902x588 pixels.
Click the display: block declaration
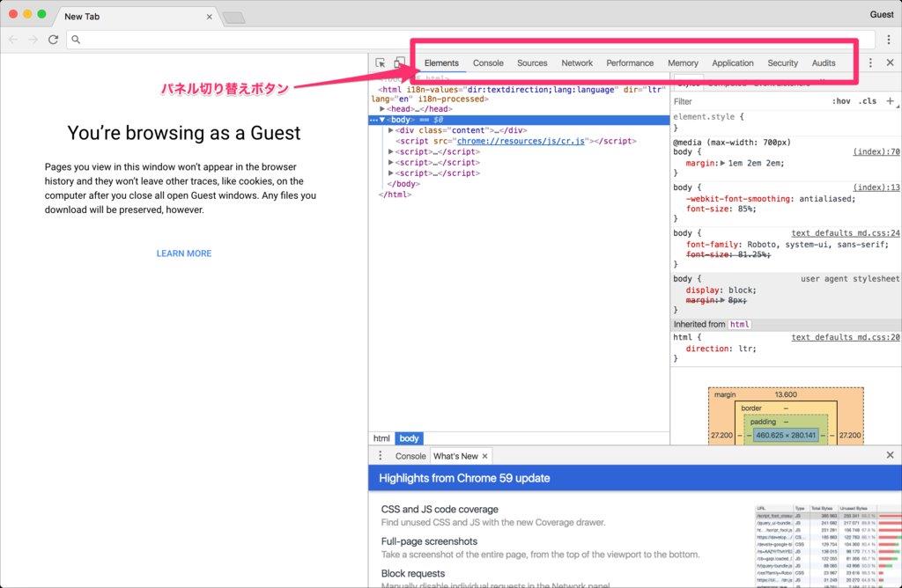click(x=721, y=290)
